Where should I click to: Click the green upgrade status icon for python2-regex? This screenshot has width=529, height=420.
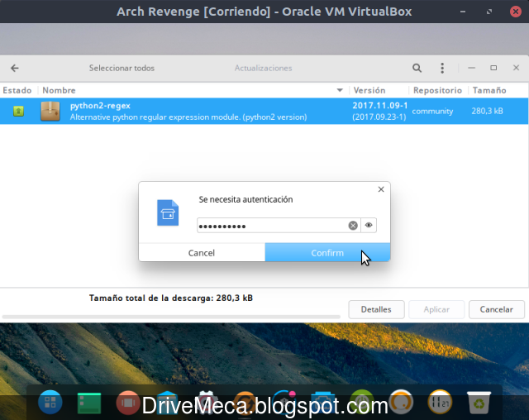(x=18, y=111)
